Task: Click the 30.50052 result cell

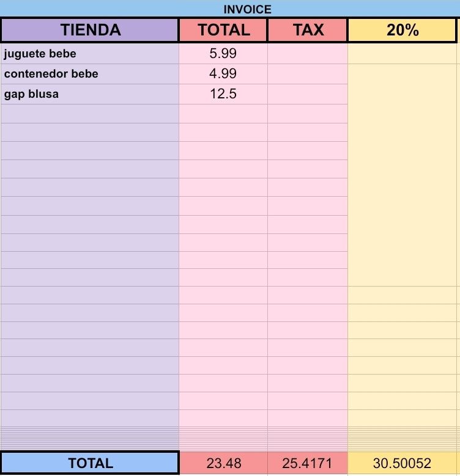Action: (x=402, y=463)
